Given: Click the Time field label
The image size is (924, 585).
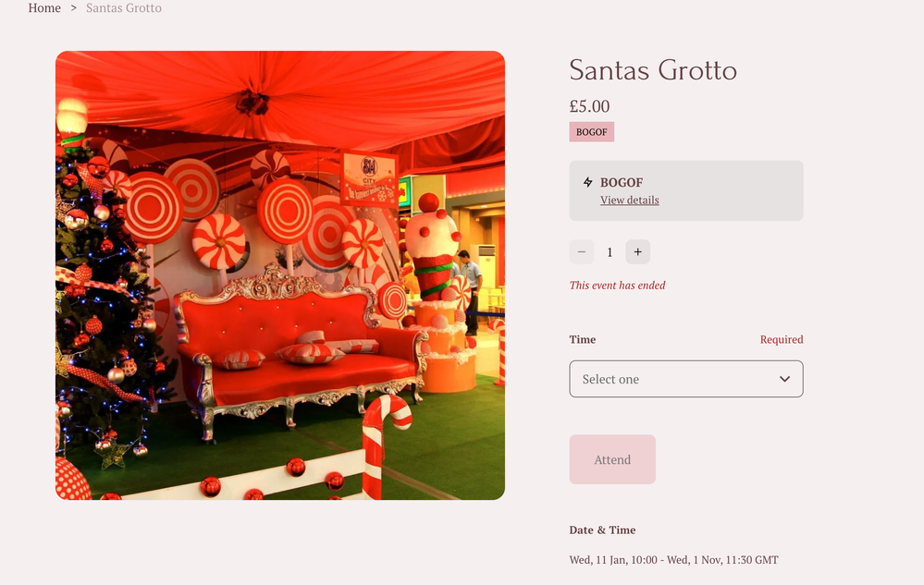Looking at the screenshot, I should (582, 339).
